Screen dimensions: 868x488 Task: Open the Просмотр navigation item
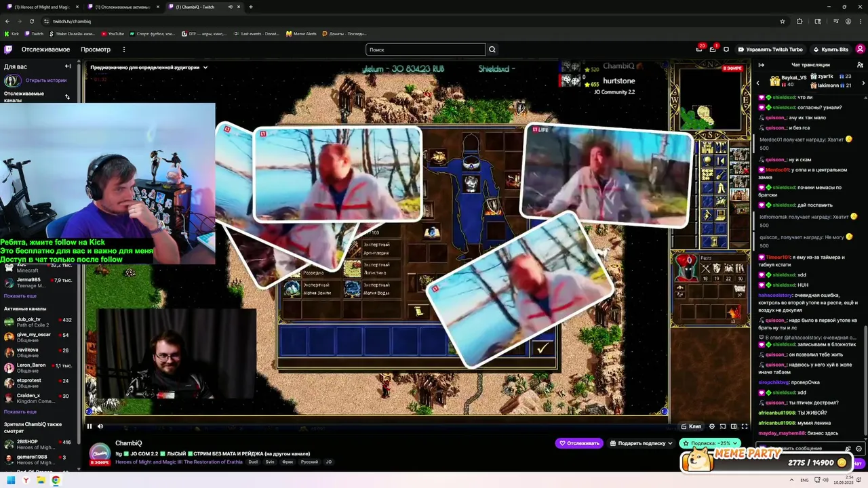pos(96,49)
